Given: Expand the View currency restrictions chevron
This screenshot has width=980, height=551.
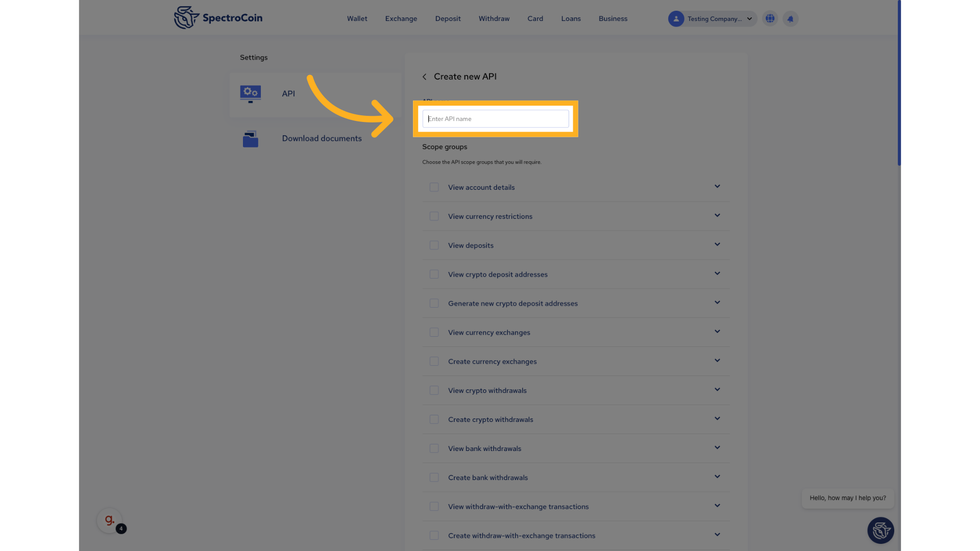Looking at the screenshot, I should [717, 215].
